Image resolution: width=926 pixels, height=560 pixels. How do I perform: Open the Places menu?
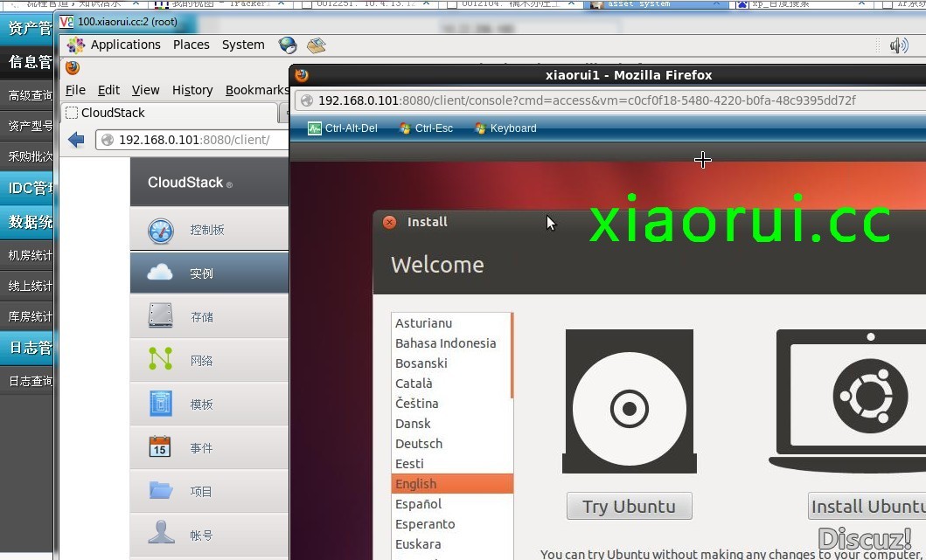point(191,45)
